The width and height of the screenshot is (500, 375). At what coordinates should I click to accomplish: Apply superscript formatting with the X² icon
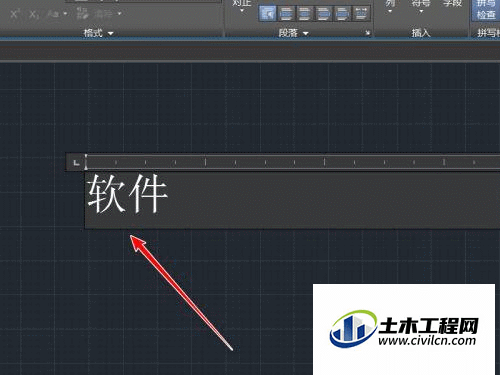click(x=14, y=14)
